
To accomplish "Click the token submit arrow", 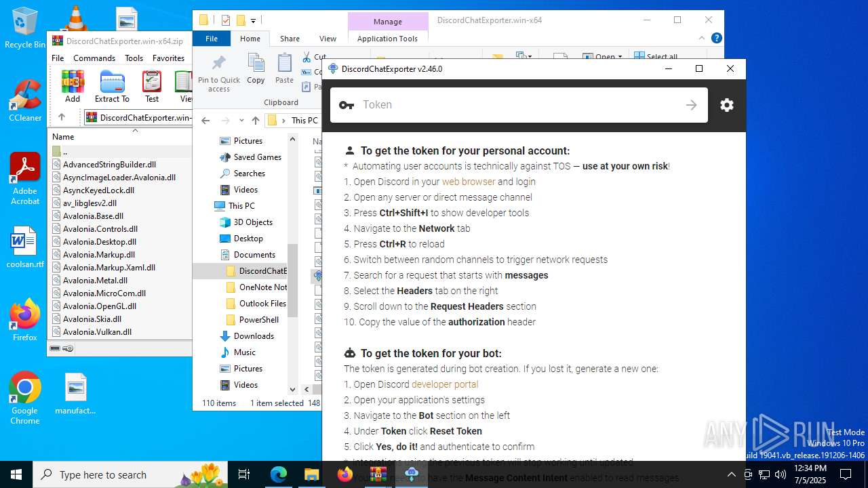I will coord(691,105).
